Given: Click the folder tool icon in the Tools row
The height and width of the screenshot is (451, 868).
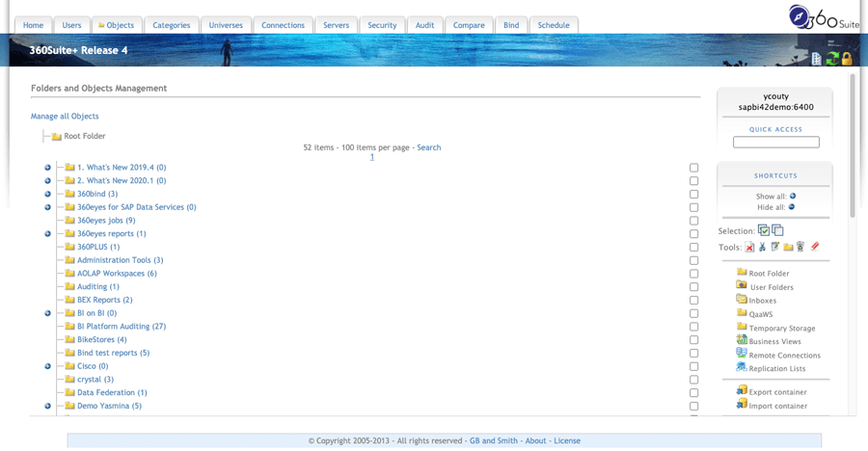Looking at the screenshot, I should coord(788,247).
